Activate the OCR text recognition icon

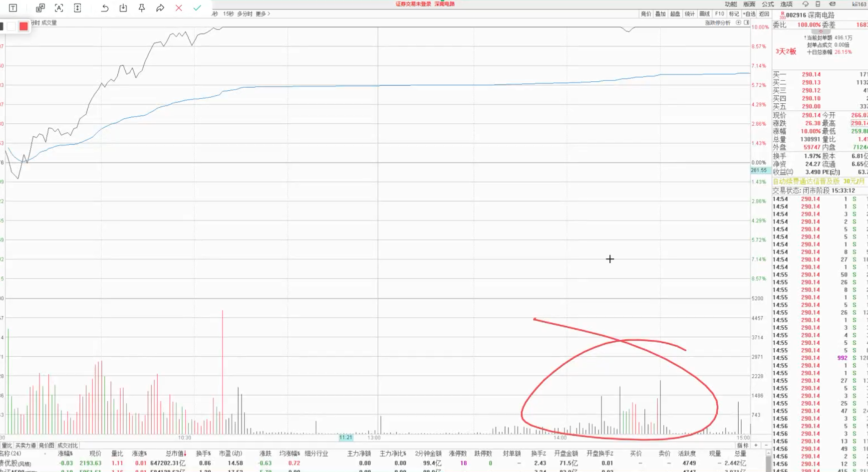59,8
